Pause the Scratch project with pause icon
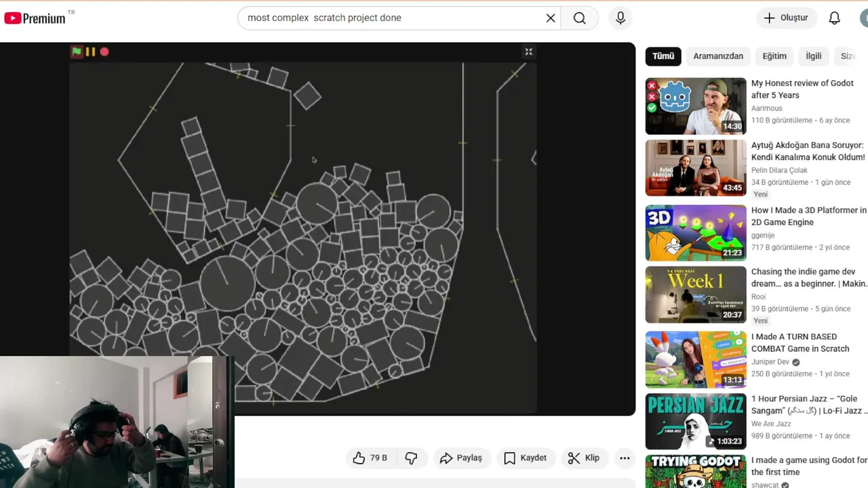The image size is (868, 488). 90,52
